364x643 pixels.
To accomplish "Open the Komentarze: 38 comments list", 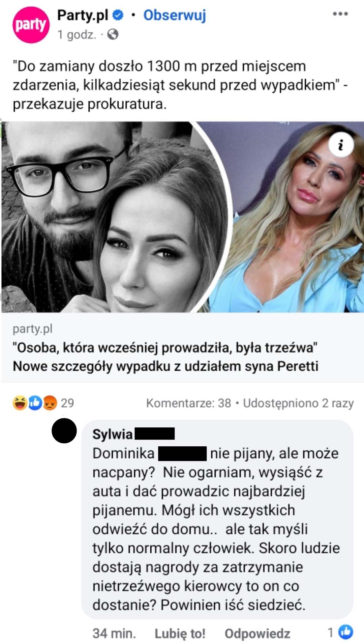I will pyautogui.click(x=189, y=403).
